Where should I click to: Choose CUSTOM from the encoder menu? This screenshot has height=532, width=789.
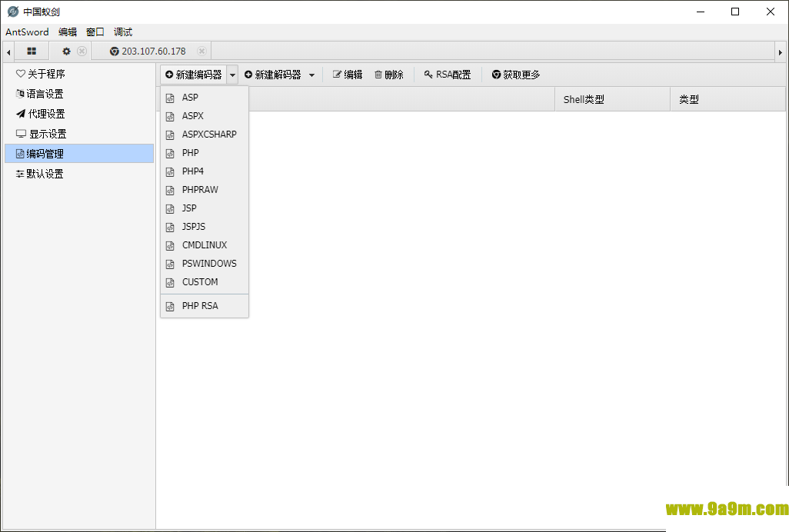pos(205,282)
